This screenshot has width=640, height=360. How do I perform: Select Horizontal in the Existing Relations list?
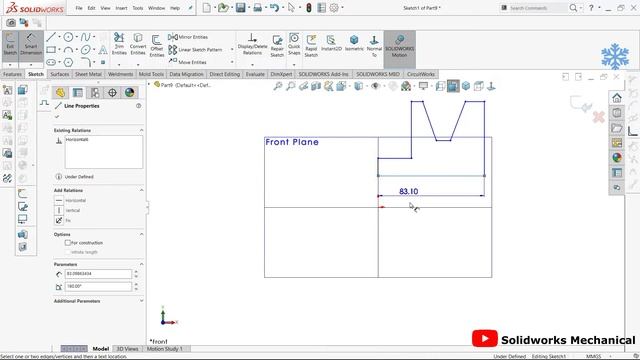point(77,140)
